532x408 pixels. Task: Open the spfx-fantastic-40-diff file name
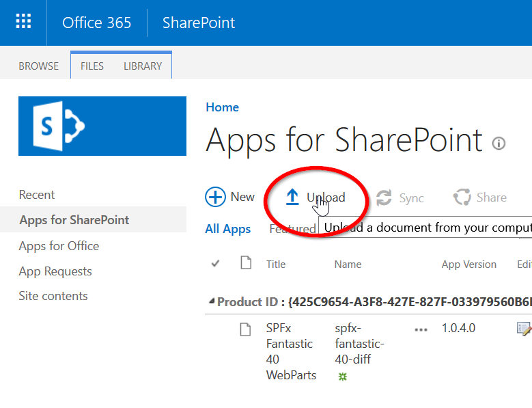coord(359,344)
